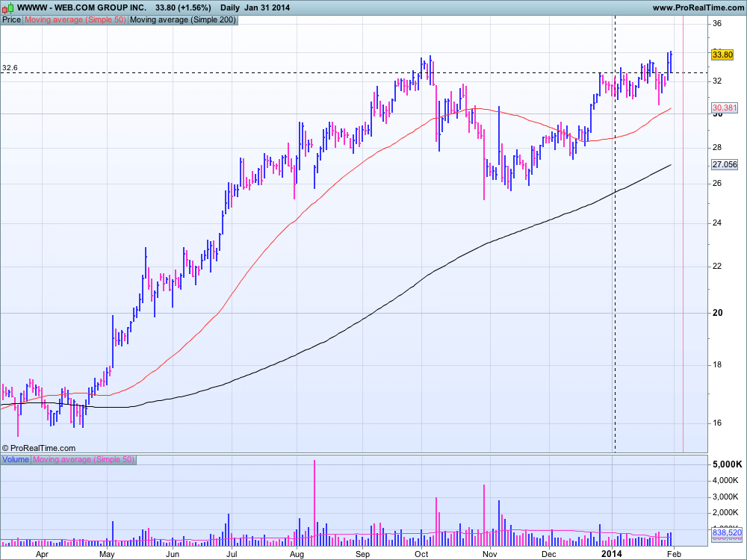Click the candlestick chart icon in title bar
The height and width of the screenshot is (560, 747).
pyautogui.click(x=7, y=7)
